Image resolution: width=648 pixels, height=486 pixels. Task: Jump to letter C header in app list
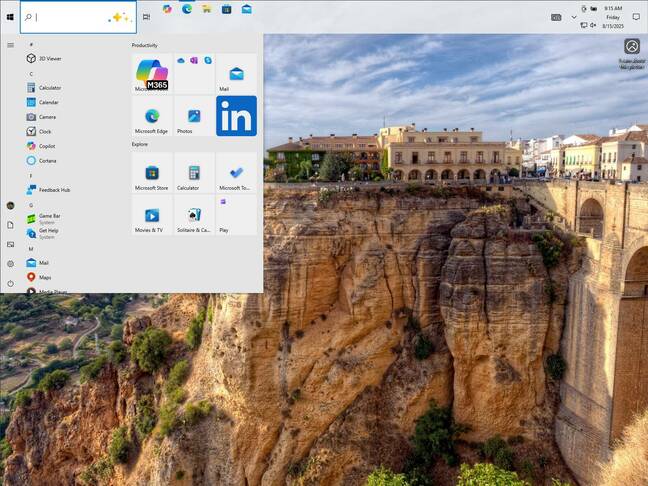coord(31,74)
